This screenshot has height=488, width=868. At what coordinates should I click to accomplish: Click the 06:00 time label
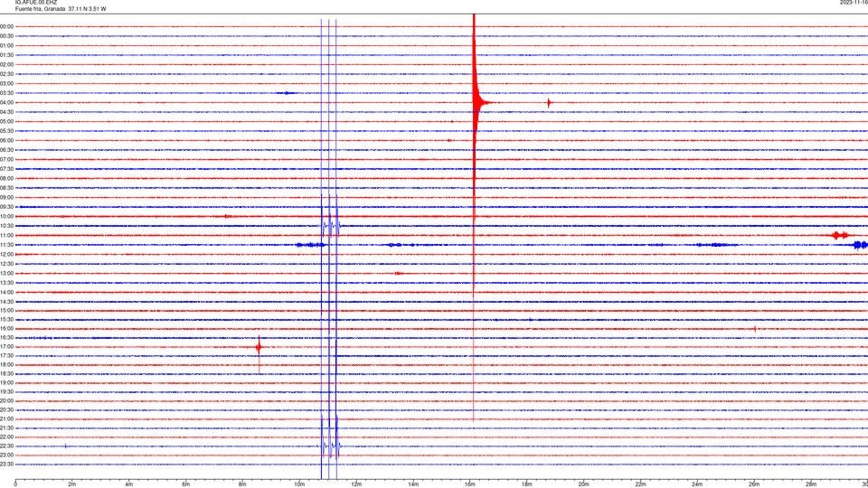(x=7, y=141)
